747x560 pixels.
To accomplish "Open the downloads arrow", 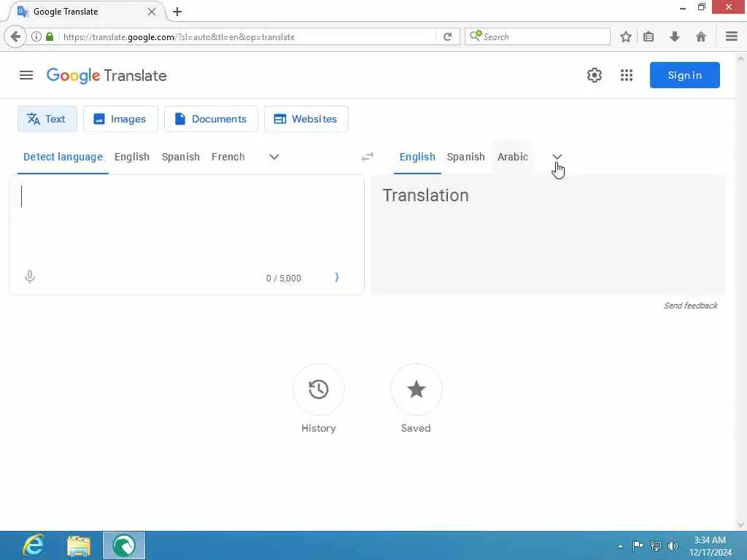I will coord(675,36).
